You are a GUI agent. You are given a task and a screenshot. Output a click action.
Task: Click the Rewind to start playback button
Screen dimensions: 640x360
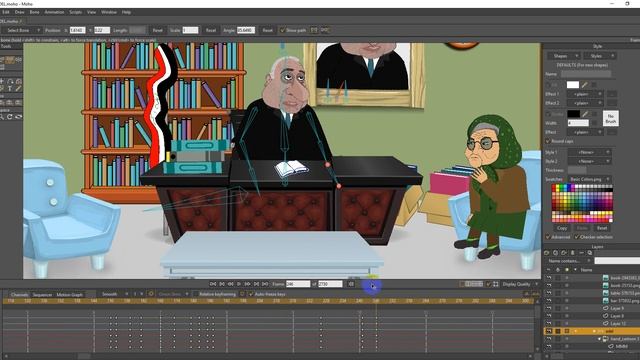click(213, 284)
